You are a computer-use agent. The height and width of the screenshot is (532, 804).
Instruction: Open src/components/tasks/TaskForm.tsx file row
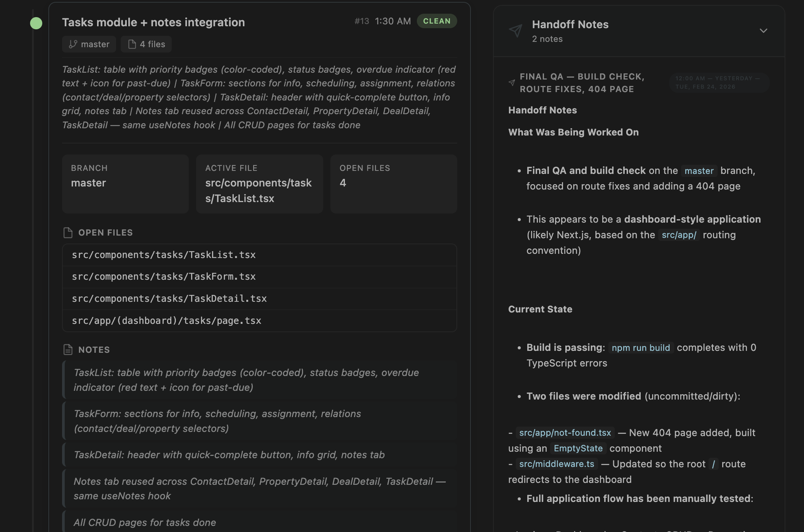(x=164, y=277)
